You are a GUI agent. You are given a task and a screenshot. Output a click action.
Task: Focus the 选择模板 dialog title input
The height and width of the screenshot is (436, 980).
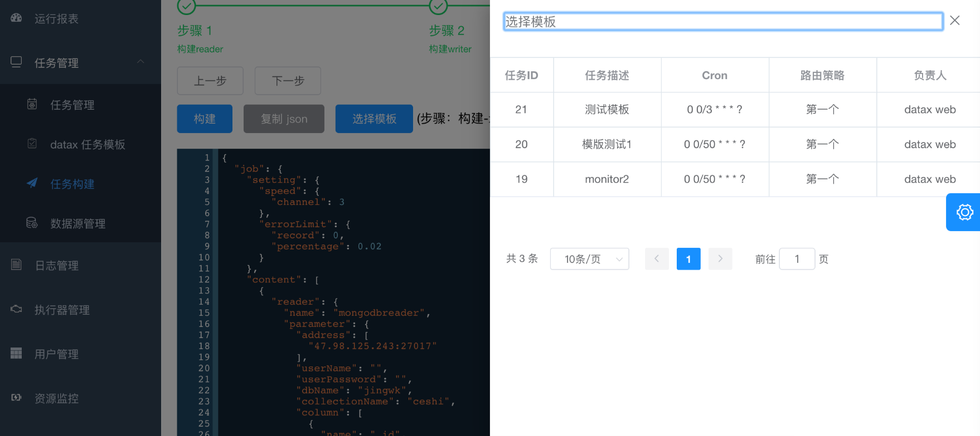click(x=723, y=22)
